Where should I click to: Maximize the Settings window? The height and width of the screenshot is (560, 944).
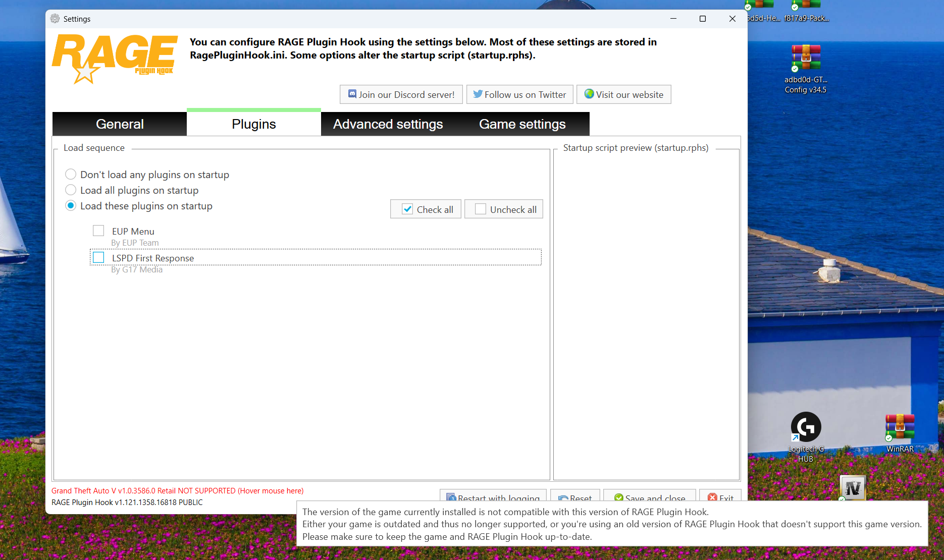[x=702, y=19]
